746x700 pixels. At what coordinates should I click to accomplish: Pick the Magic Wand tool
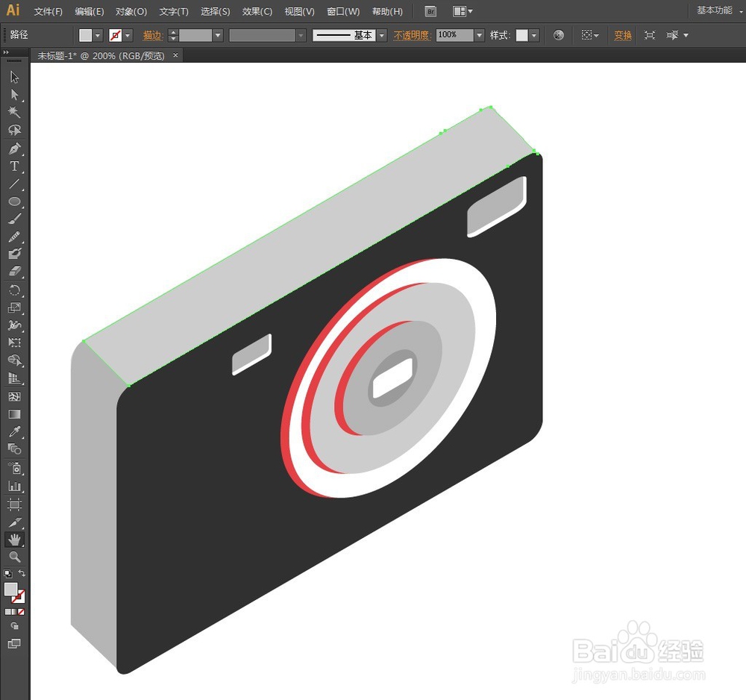pyautogui.click(x=14, y=112)
